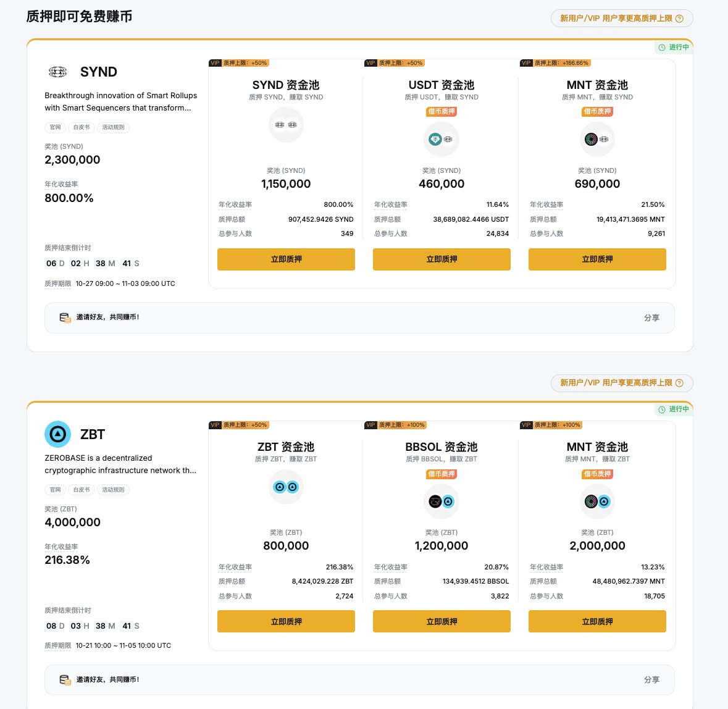
Task: Click the 进行中 status badge on SYND card
Action: pos(674,47)
